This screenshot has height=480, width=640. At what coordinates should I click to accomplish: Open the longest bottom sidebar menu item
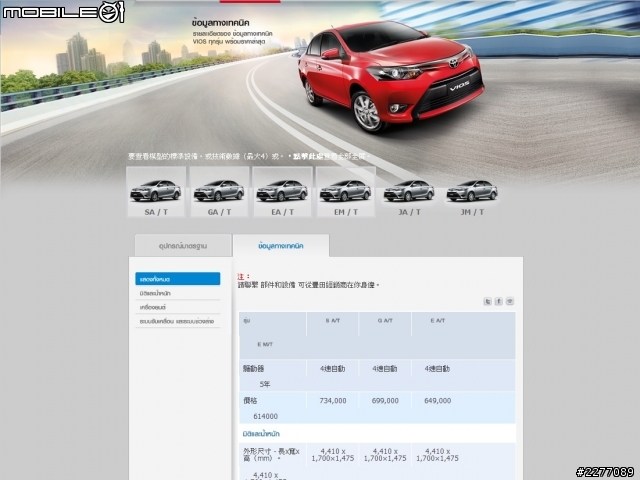(178, 321)
